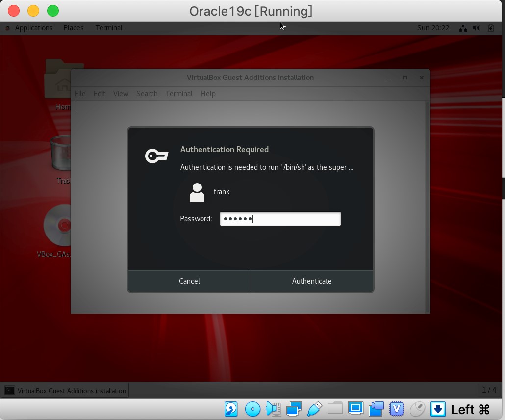Click the terminal icon in bottom taskbar
The image size is (505, 420).
(x=10, y=391)
